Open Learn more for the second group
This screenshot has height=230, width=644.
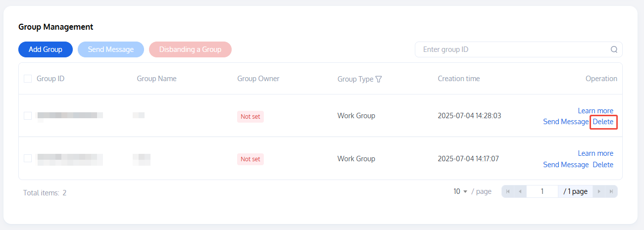[595, 153]
